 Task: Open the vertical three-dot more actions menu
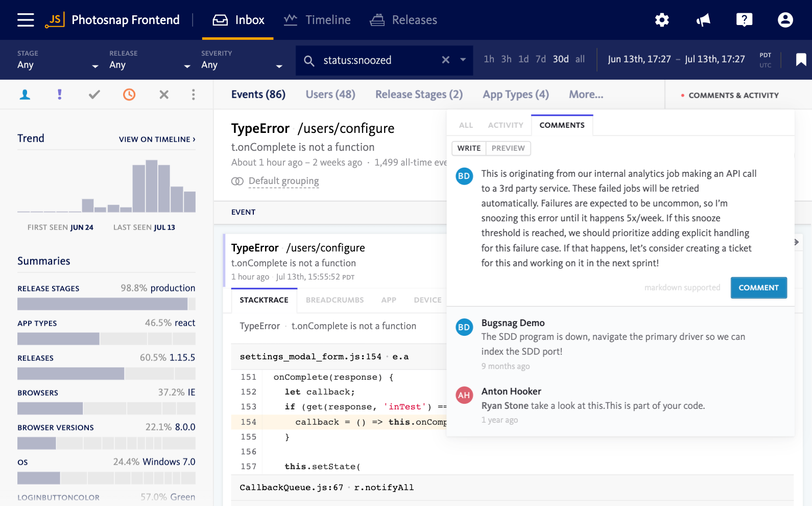193,95
